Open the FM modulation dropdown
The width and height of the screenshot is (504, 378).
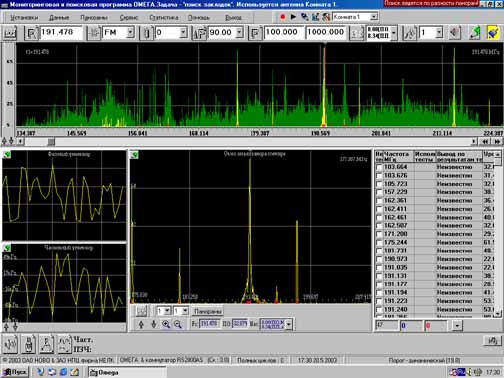[130, 33]
